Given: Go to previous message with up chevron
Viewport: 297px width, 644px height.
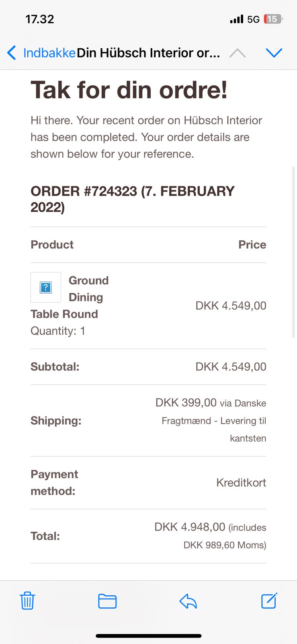Looking at the screenshot, I should point(238,53).
